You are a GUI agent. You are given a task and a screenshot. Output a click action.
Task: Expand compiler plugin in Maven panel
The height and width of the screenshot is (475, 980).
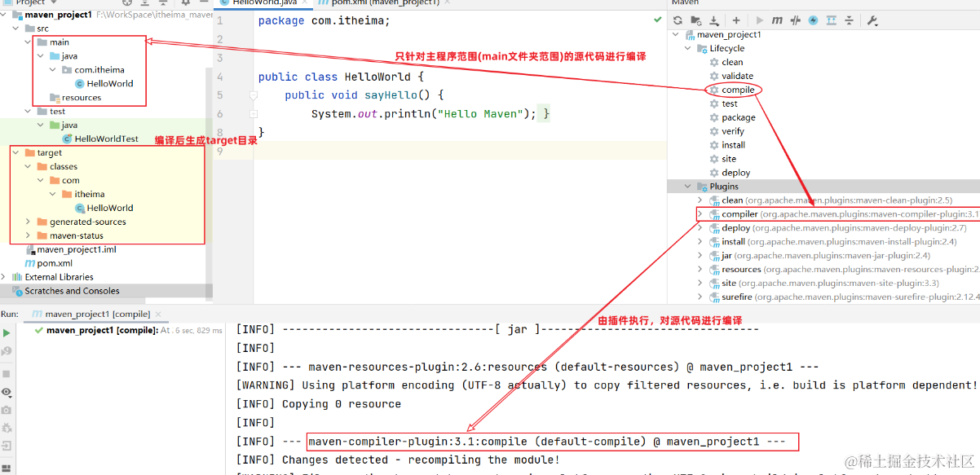(x=700, y=214)
